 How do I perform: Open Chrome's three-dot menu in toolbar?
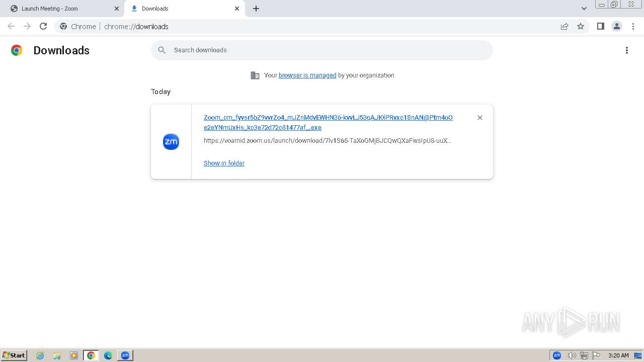pyautogui.click(x=633, y=26)
